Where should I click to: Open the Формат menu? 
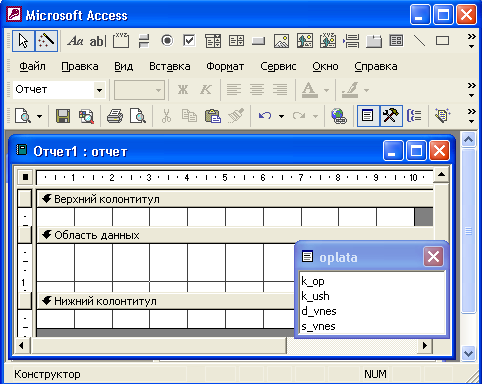click(225, 66)
